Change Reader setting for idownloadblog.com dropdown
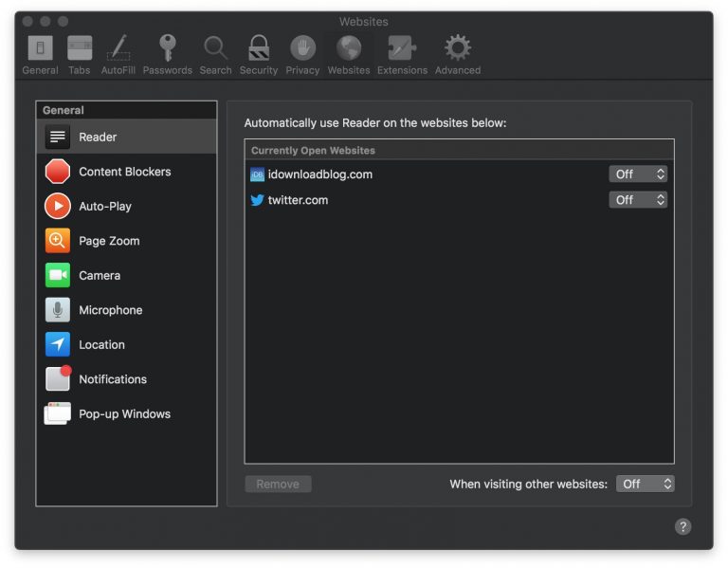 click(638, 174)
